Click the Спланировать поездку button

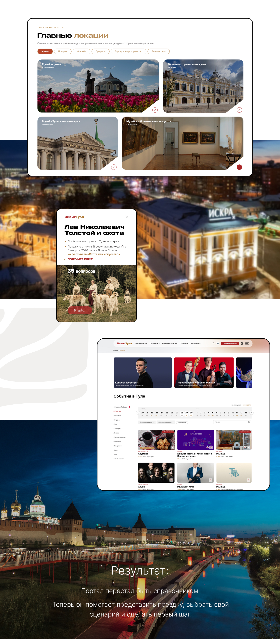[x=230, y=343]
